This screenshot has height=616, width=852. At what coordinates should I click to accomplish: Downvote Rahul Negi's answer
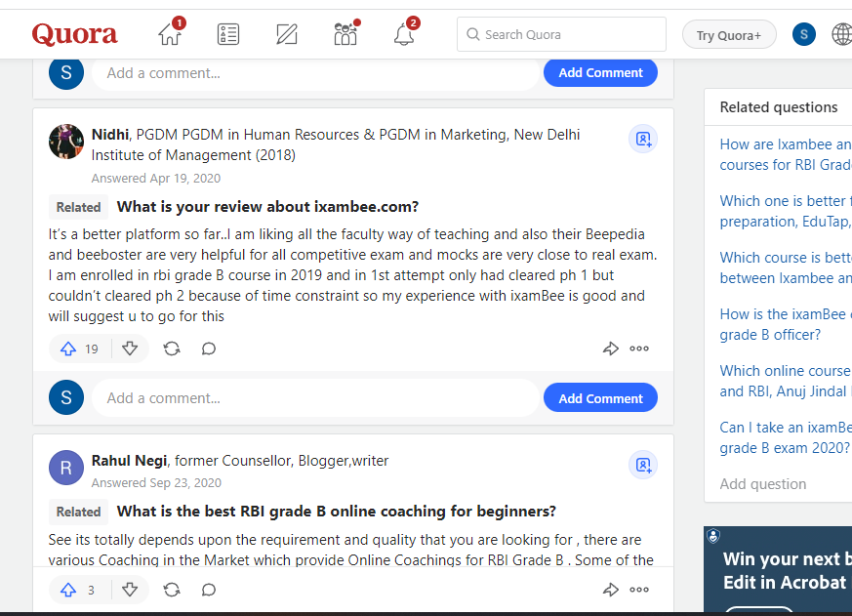tap(130, 590)
